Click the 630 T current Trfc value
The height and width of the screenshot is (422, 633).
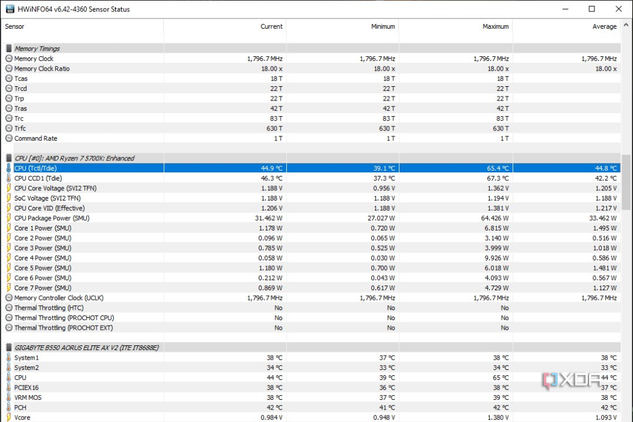(274, 128)
